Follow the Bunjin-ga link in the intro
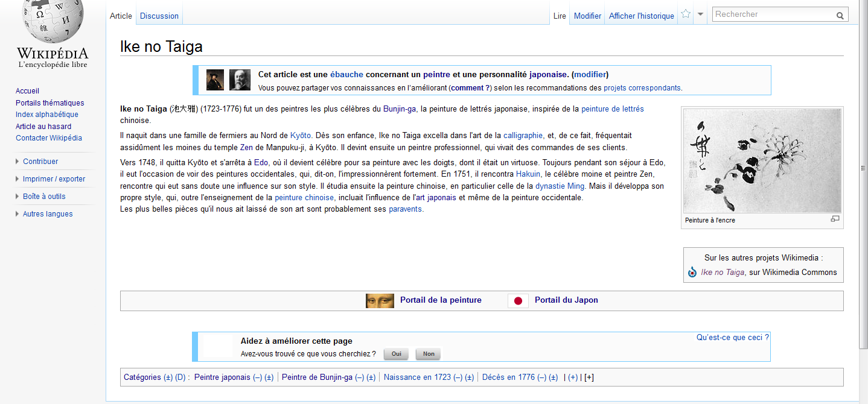Viewport: 868px width, 404px height. (x=400, y=109)
